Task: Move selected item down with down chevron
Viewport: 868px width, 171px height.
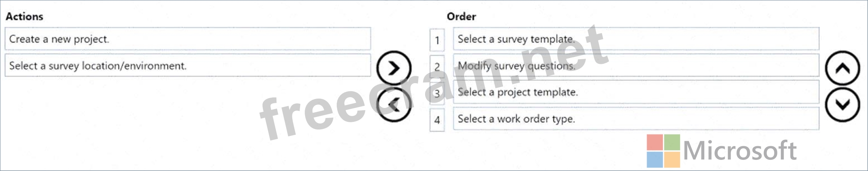Action: click(x=842, y=104)
